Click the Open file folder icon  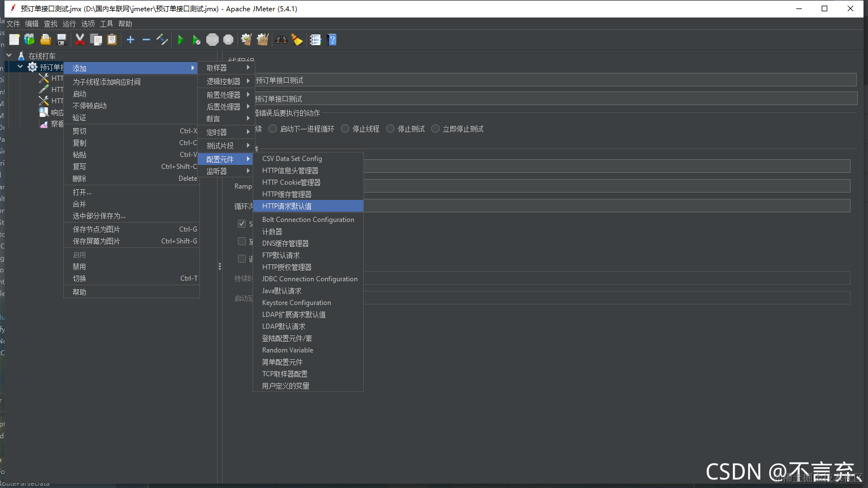click(x=45, y=40)
